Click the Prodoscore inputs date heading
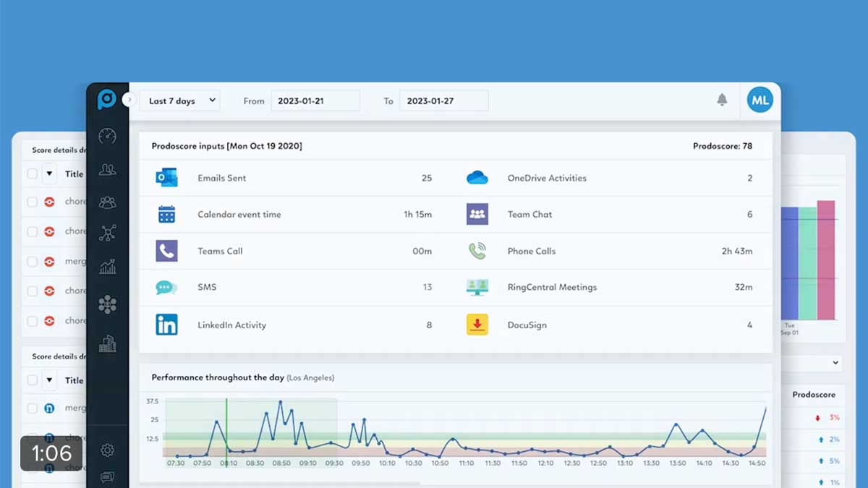This screenshot has height=488, width=868. click(226, 146)
